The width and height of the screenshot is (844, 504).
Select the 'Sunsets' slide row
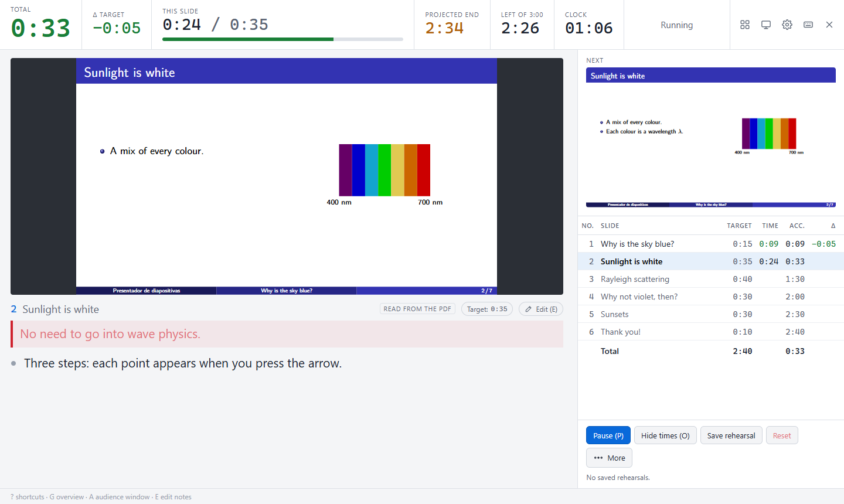pyautogui.click(x=711, y=314)
